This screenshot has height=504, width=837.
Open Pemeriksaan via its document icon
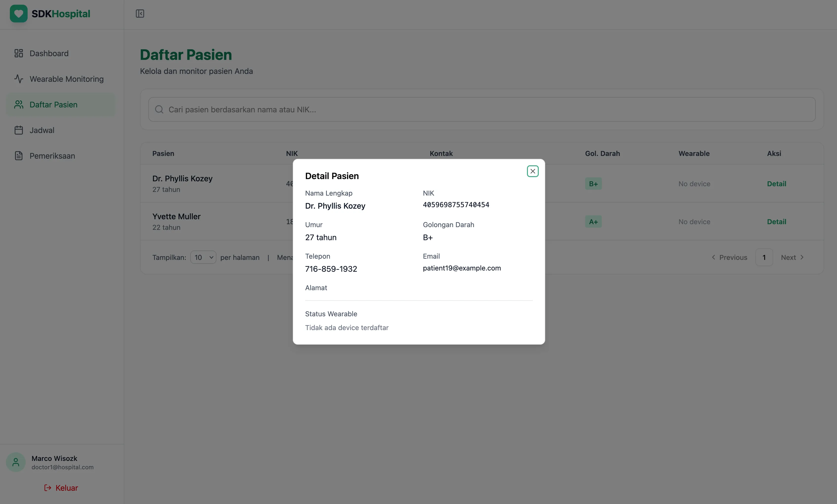point(18,155)
